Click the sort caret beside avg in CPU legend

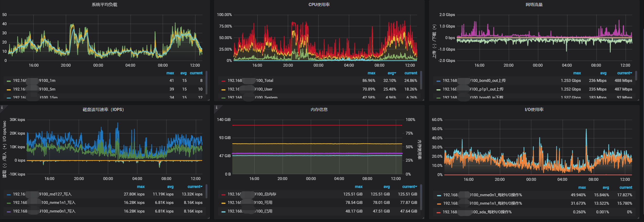(x=395, y=73)
